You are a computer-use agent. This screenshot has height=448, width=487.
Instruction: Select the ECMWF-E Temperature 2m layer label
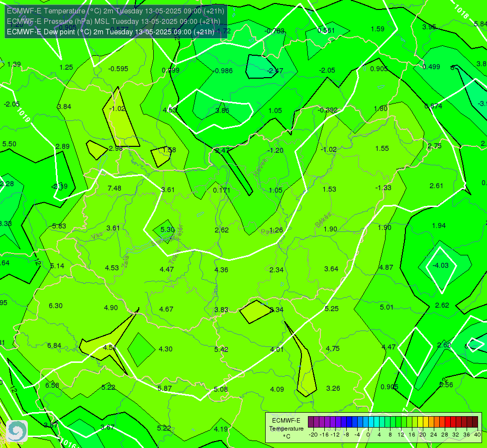click(x=115, y=11)
